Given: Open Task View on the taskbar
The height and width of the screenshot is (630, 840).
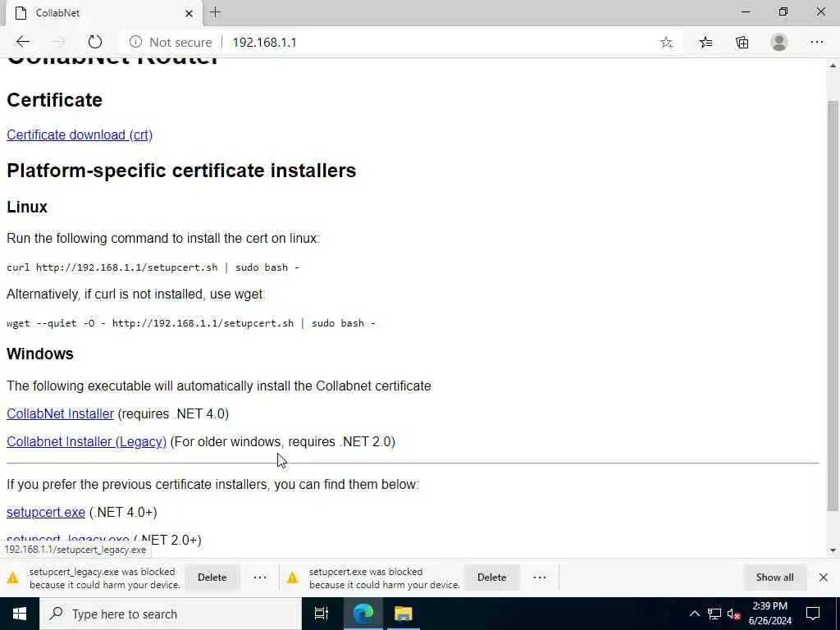Looking at the screenshot, I should click(322, 614).
